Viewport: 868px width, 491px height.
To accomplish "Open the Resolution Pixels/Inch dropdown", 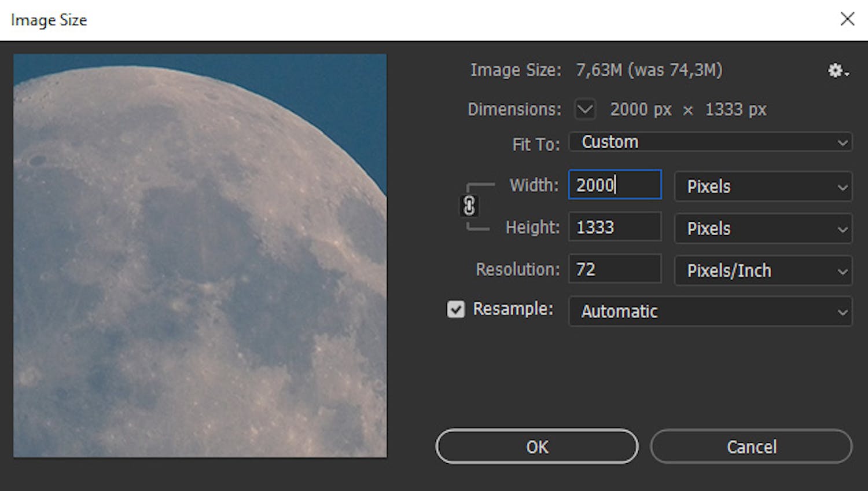I will (x=763, y=270).
